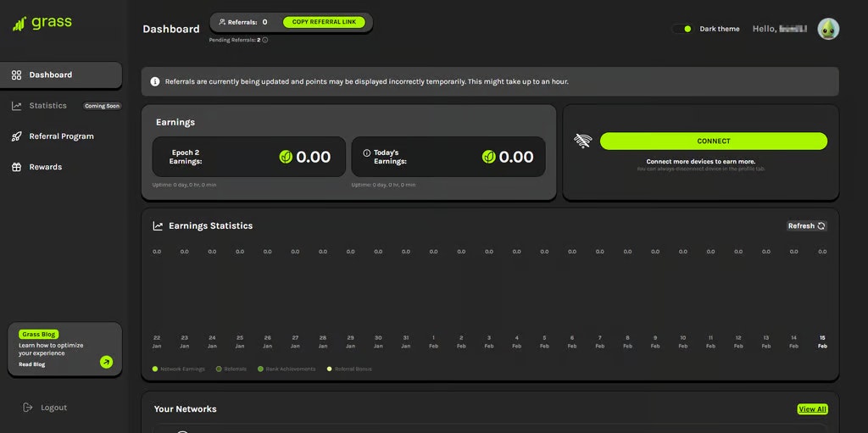Screen dimensions: 868x433
Task: Select the 1 Feb chart date
Action: tap(433, 341)
